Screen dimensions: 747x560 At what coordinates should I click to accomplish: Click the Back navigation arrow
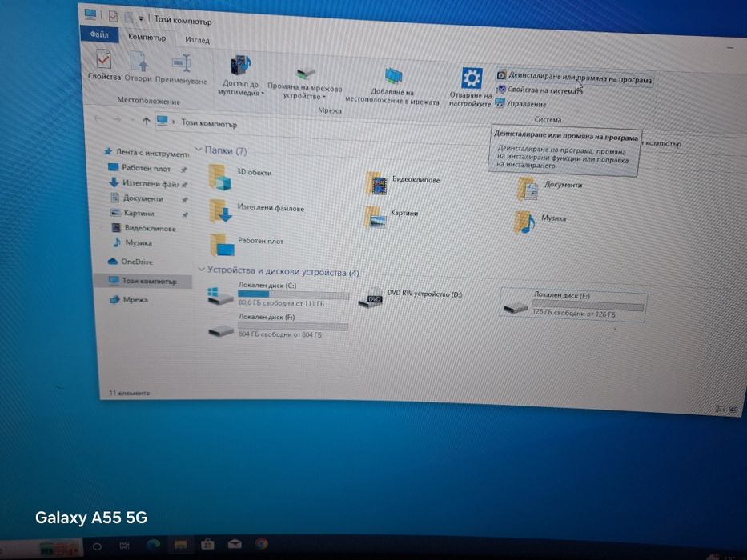coord(98,118)
